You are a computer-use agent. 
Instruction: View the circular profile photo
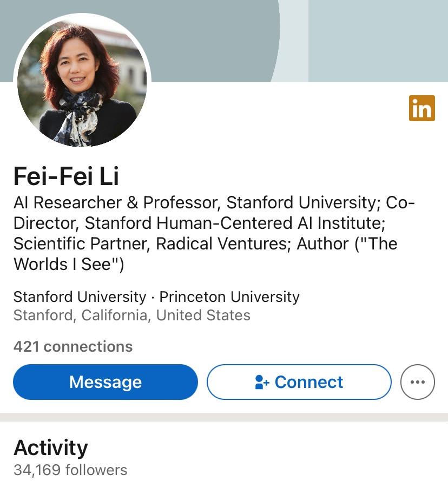click(x=82, y=82)
